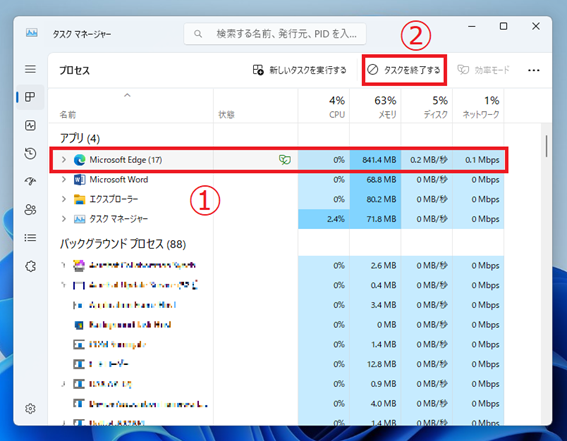Select the タスク マネージャー row text
This screenshot has width=567, height=441.
coord(119,219)
